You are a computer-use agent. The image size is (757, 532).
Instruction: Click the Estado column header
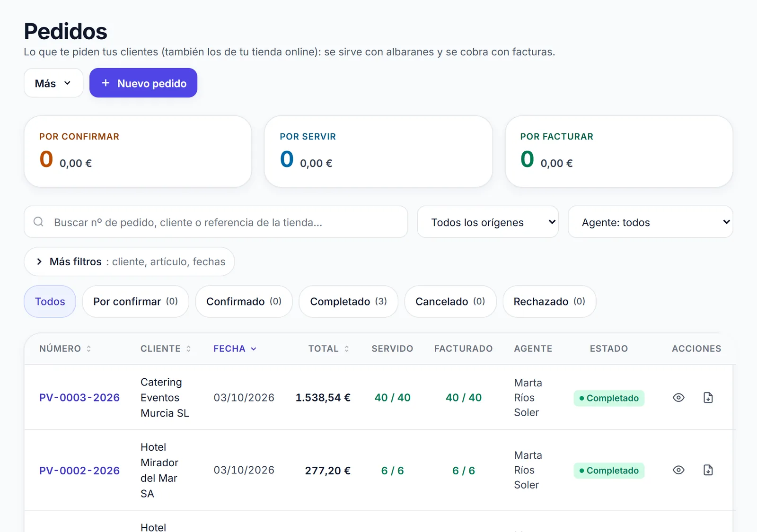(609, 349)
